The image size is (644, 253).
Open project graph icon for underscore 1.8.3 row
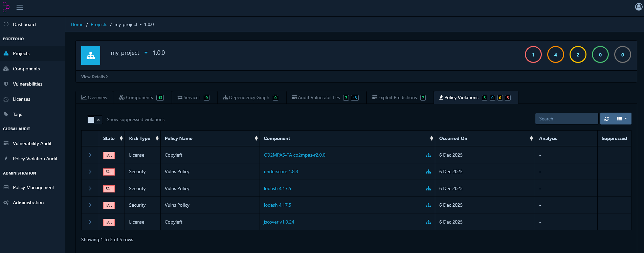(x=428, y=171)
